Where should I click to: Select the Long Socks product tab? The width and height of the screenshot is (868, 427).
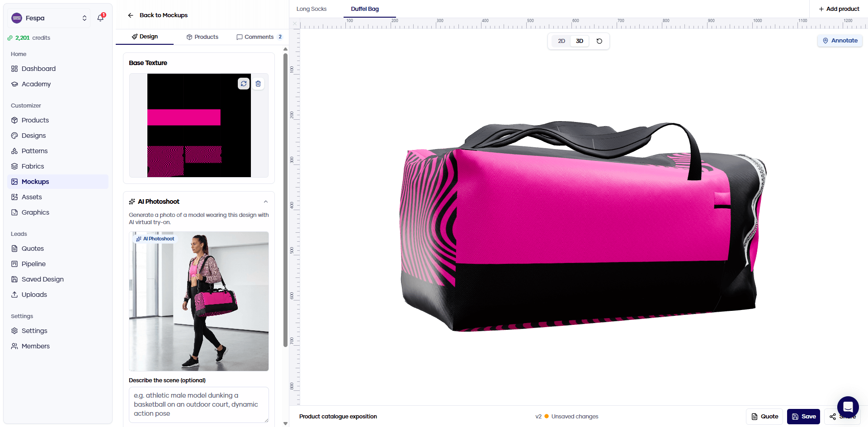tap(311, 9)
